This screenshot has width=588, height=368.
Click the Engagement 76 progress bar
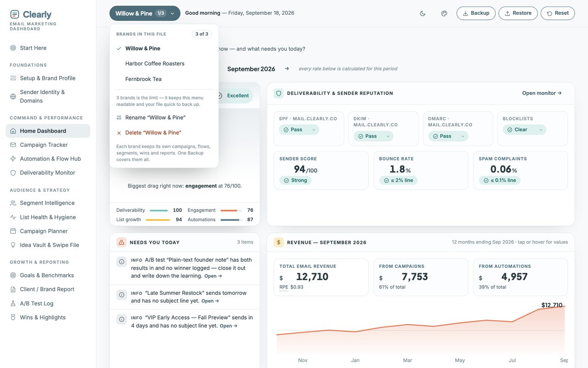coord(231,210)
